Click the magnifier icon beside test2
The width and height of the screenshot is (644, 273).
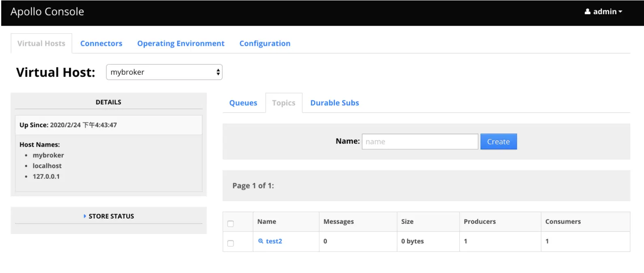(261, 241)
